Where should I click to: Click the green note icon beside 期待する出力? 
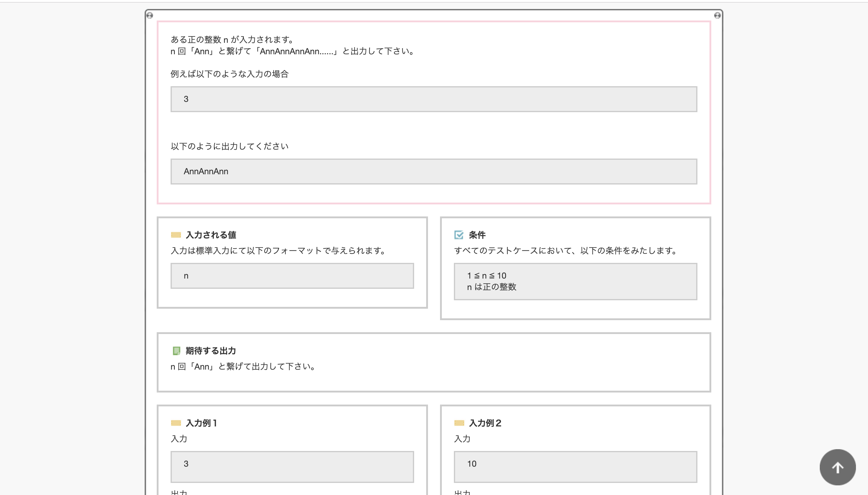click(x=176, y=351)
